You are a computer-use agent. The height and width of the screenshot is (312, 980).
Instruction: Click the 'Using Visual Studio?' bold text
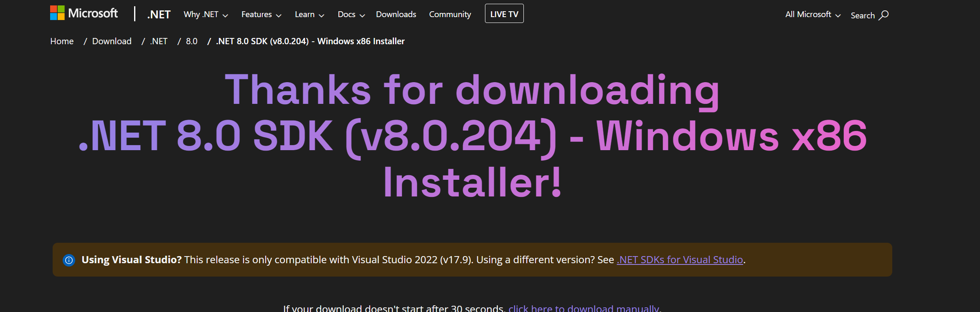click(132, 260)
